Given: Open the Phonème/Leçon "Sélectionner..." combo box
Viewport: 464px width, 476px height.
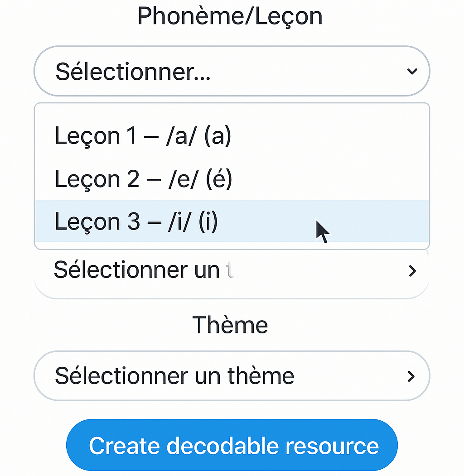Looking at the screenshot, I should tap(232, 71).
